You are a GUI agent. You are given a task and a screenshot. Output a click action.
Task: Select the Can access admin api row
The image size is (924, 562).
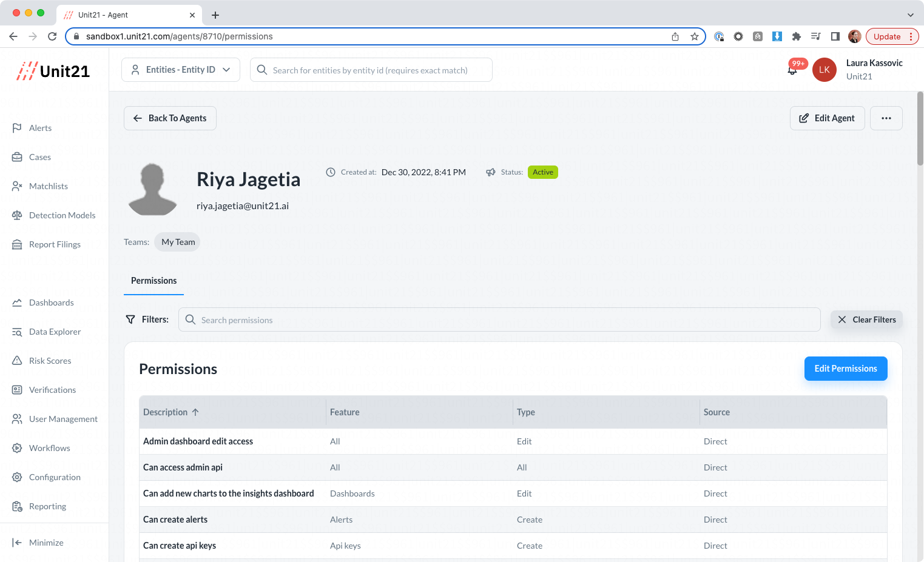click(x=513, y=467)
